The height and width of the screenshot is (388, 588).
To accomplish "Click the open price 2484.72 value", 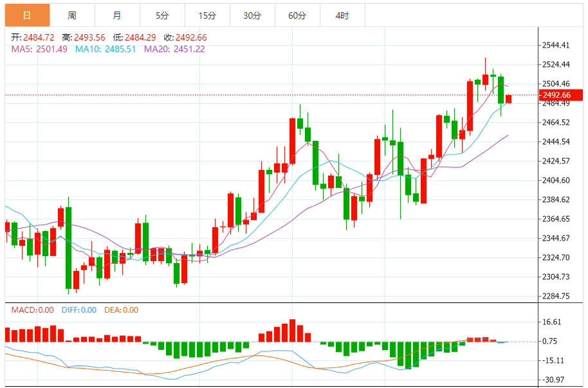I will (x=39, y=37).
